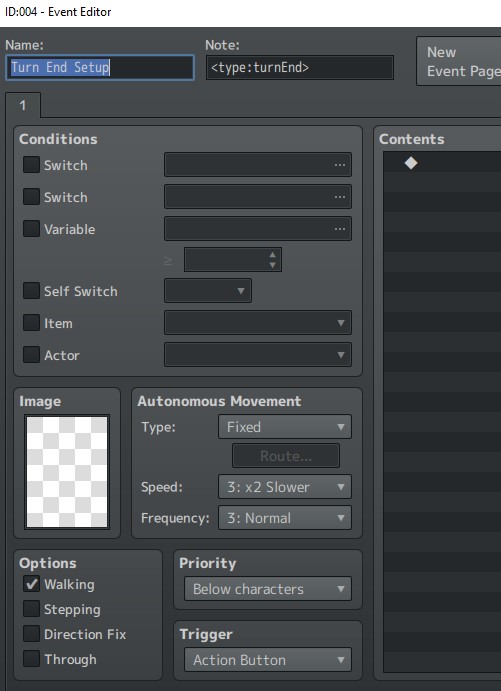
Task: Select the diamond command line in Contents
Action: pos(442,163)
